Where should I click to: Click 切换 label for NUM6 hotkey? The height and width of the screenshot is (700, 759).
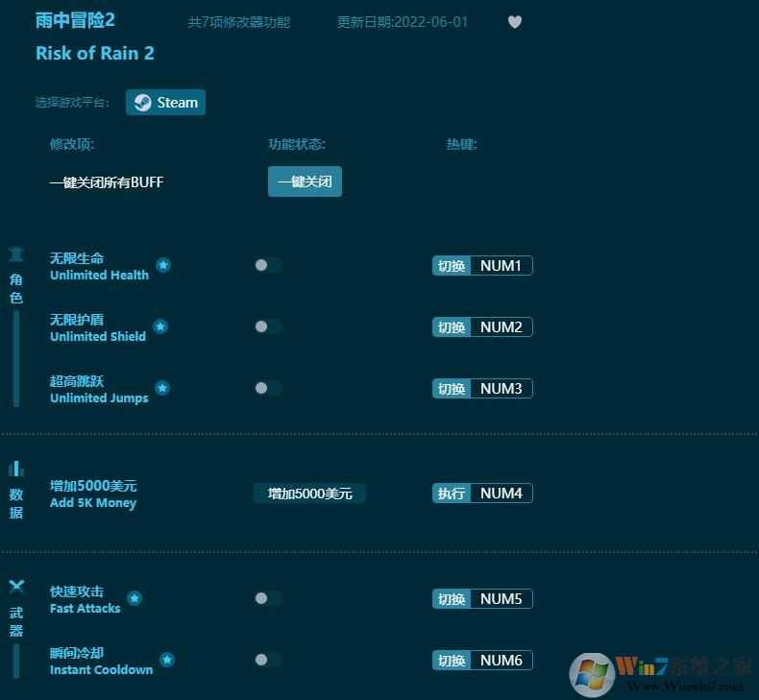coord(452,661)
